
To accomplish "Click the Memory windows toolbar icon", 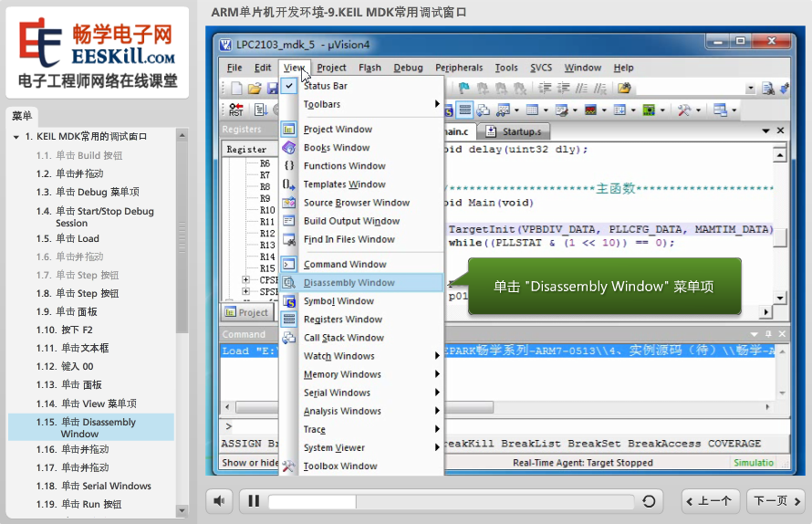I will [x=532, y=110].
